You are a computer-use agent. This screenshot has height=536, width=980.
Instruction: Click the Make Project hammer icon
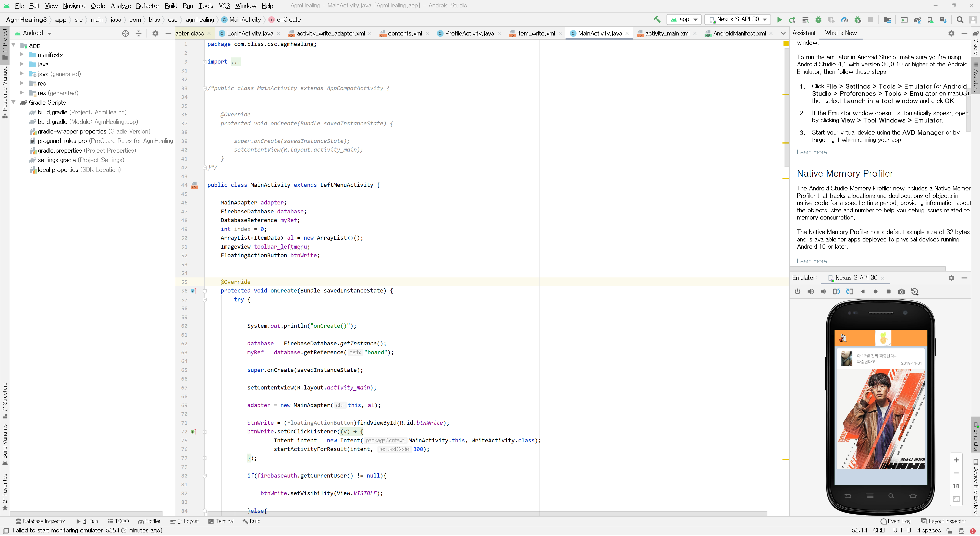[x=657, y=20]
